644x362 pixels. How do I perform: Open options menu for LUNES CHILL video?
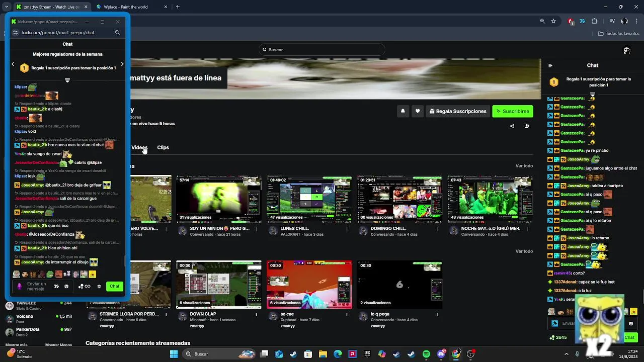(x=347, y=229)
